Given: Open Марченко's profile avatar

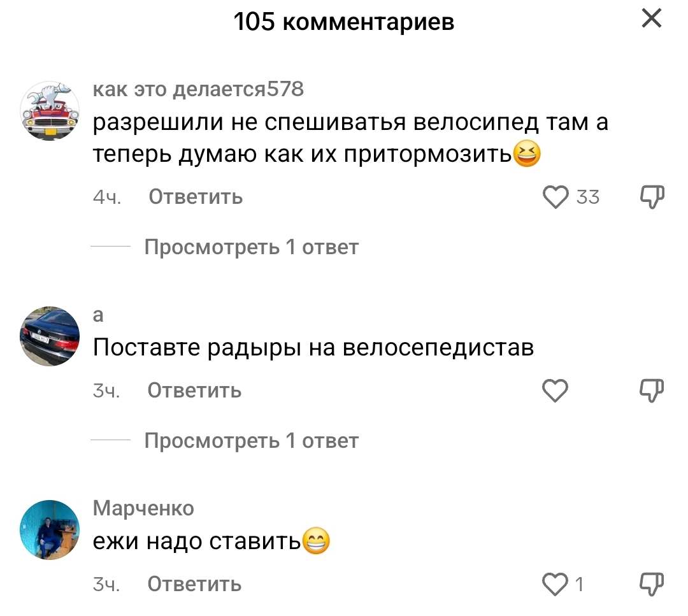Looking at the screenshot, I should (x=50, y=528).
